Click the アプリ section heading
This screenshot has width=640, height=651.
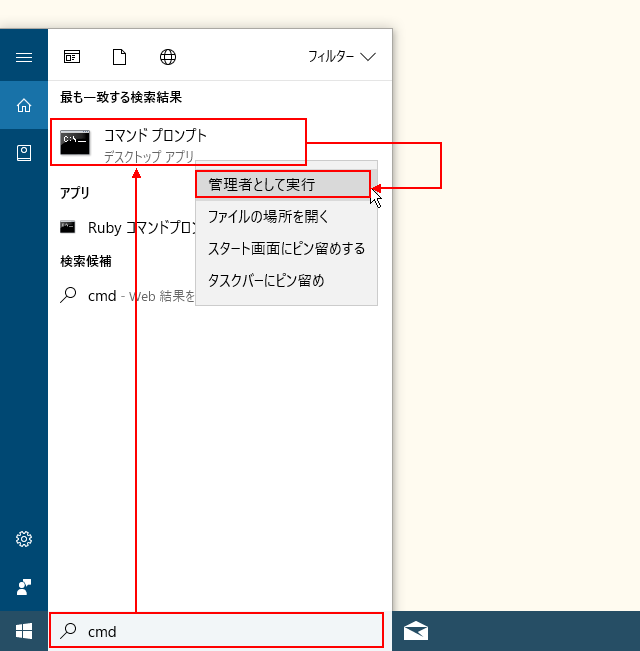point(75,193)
